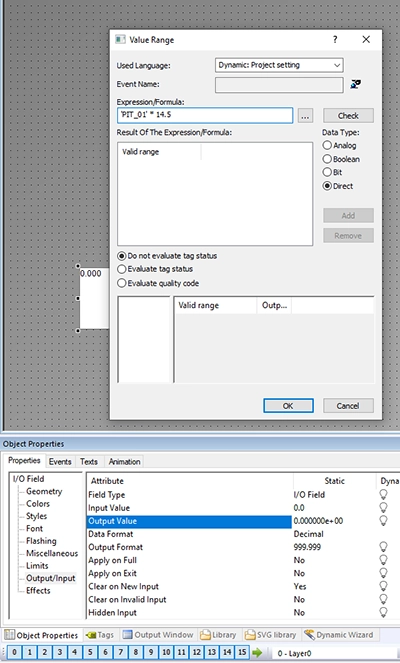400x663 pixels.
Task: Click the Expression/Formula input field
Action: click(205, 115)
